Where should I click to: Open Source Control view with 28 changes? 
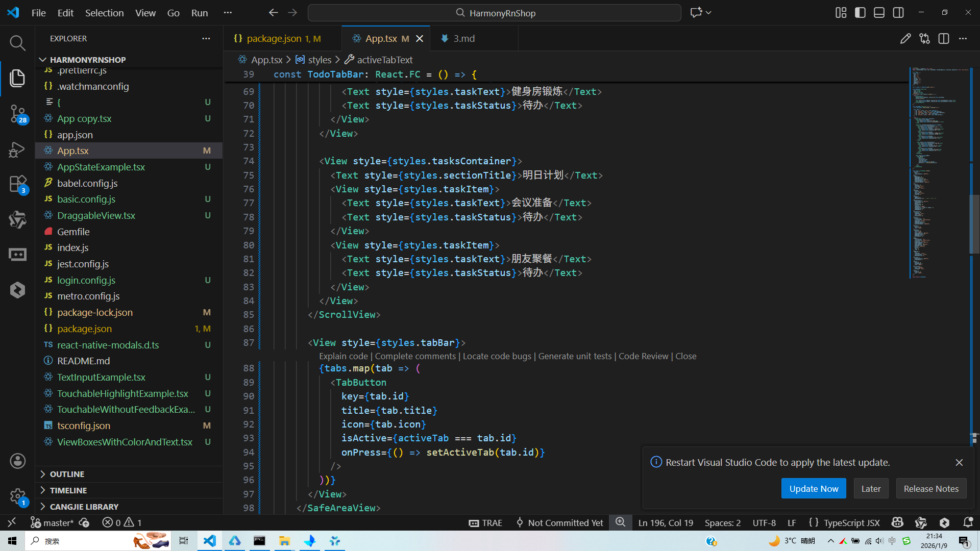click(x=17, y=113)
